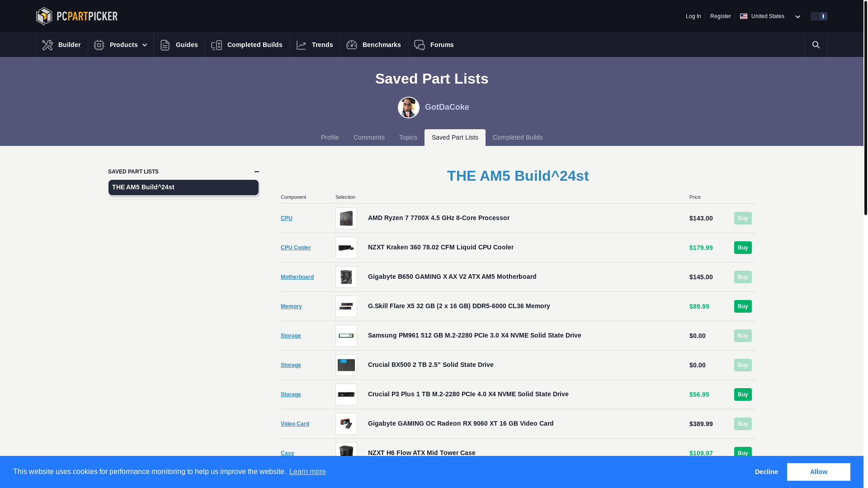Open Crucial P3 Plus 1 TB name

[x=468, y=394]
